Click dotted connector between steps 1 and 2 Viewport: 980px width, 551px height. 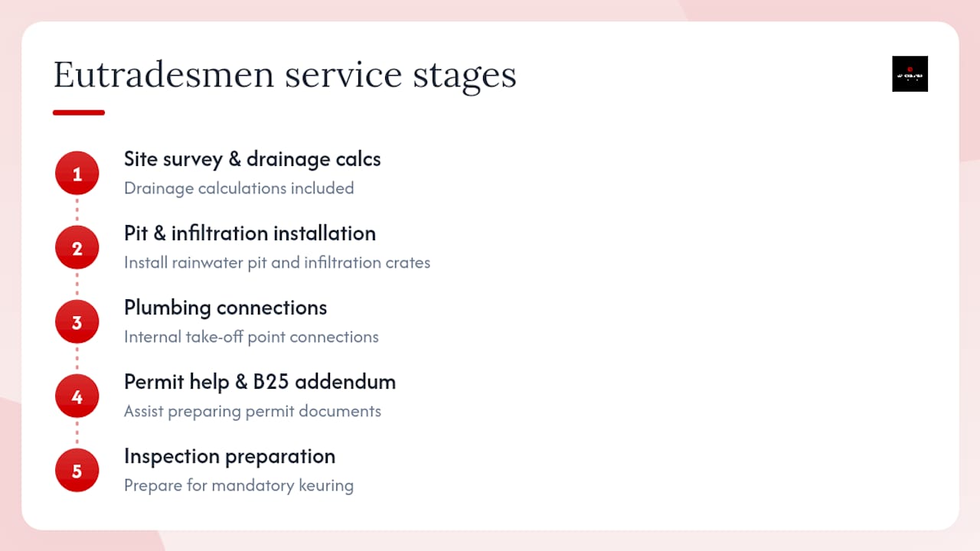pos(77,211)
